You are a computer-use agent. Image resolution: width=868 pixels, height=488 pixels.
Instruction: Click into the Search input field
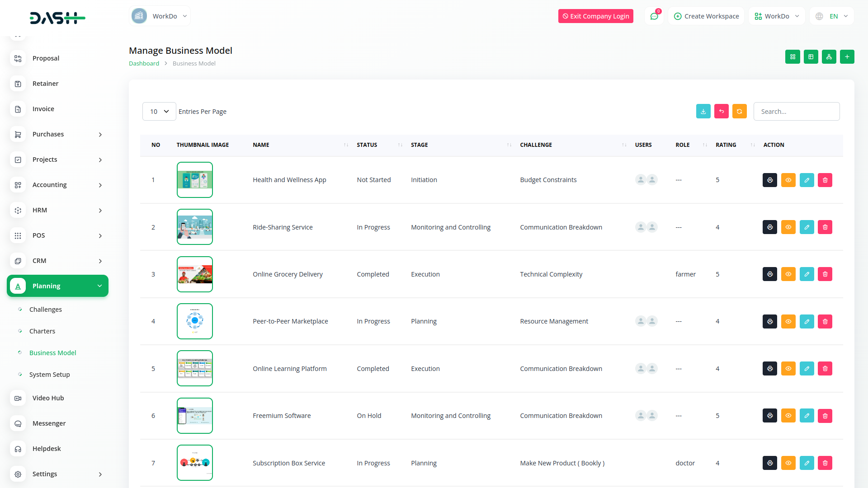[x=796, y=112]
